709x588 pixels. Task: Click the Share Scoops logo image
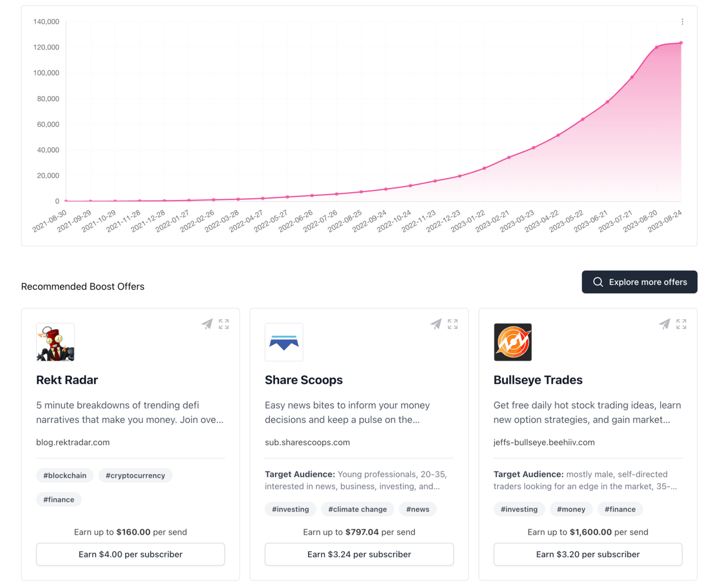pos(284,342)
